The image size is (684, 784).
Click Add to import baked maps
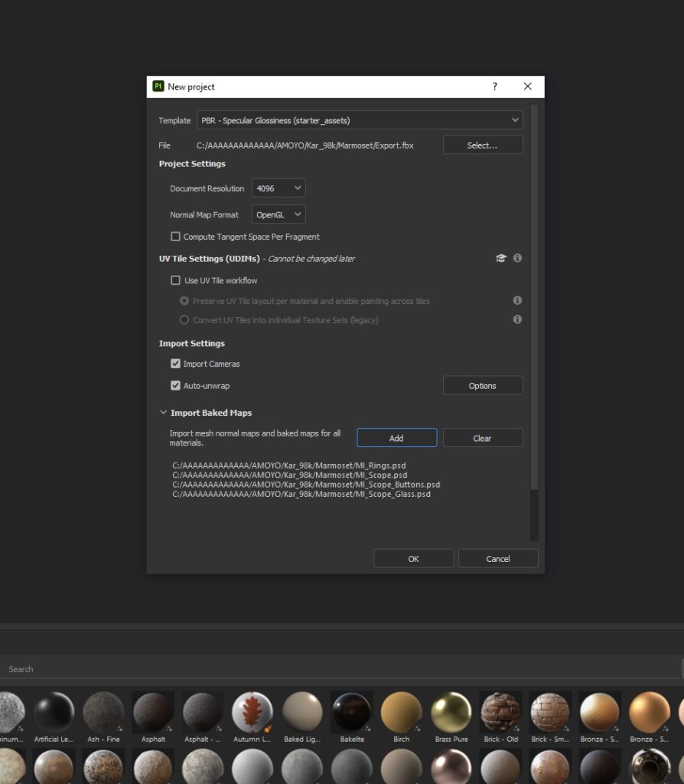397,438
